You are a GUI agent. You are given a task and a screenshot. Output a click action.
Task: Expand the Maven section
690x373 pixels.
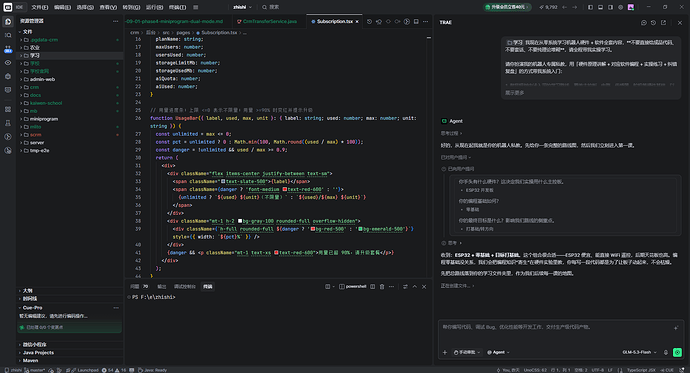(70, 360)
